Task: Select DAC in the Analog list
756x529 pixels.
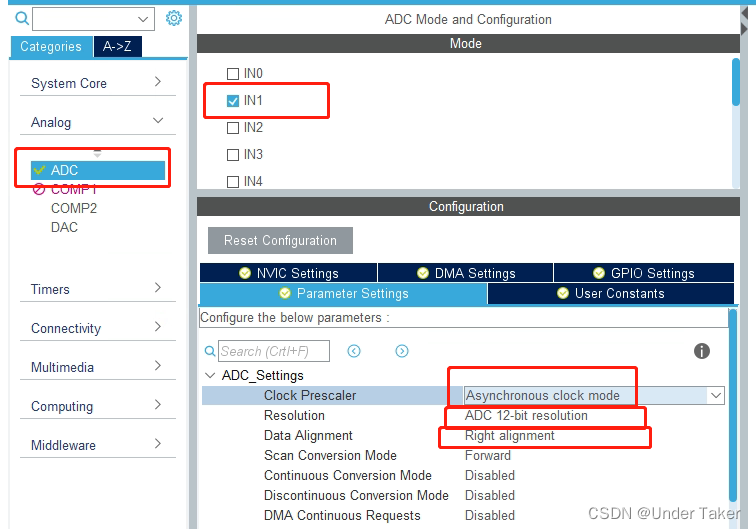Action: [64, 227]
